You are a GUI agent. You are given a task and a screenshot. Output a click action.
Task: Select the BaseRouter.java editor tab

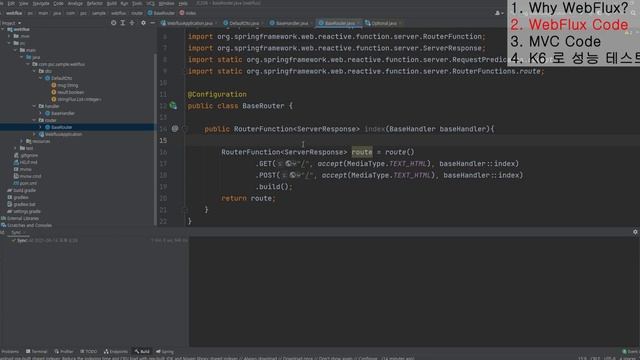(339, 23)
